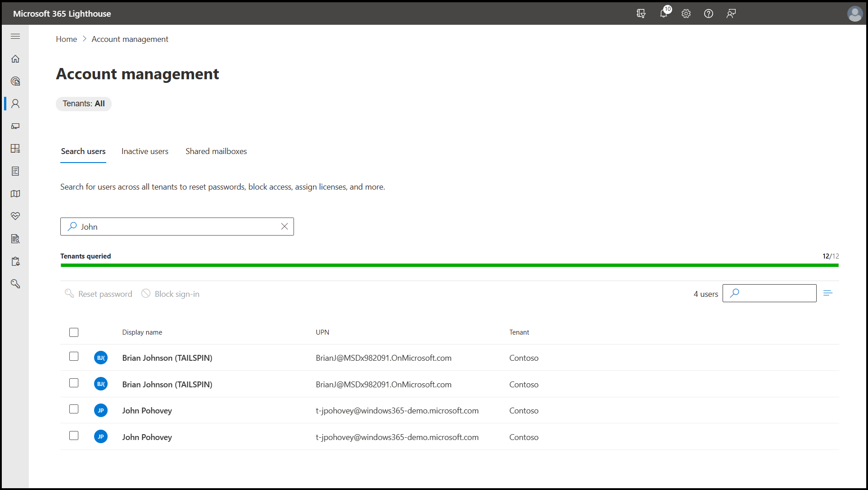The height and width of the screenshot is (490, 868).
Task: Check the first John Pohovey row checkbox
Action: 74,409
